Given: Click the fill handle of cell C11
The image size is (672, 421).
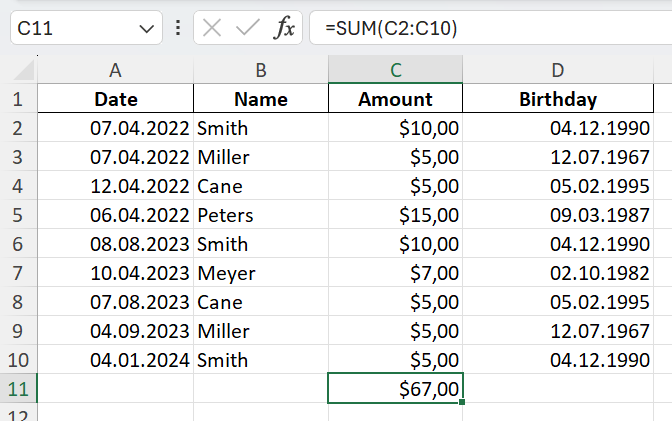Looking at the screenshot, I should pos(462,402).
